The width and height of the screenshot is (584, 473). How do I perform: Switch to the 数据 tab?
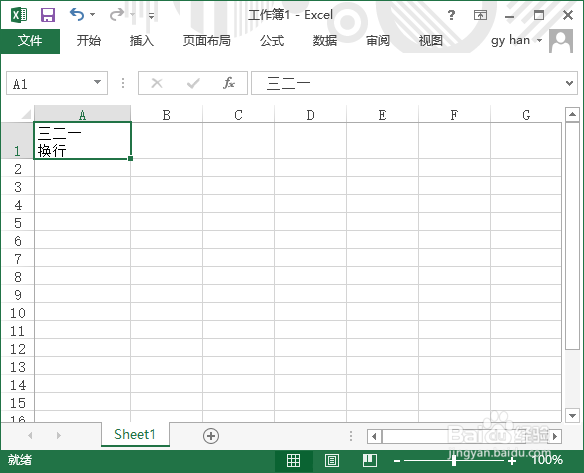tap(325, 40)
